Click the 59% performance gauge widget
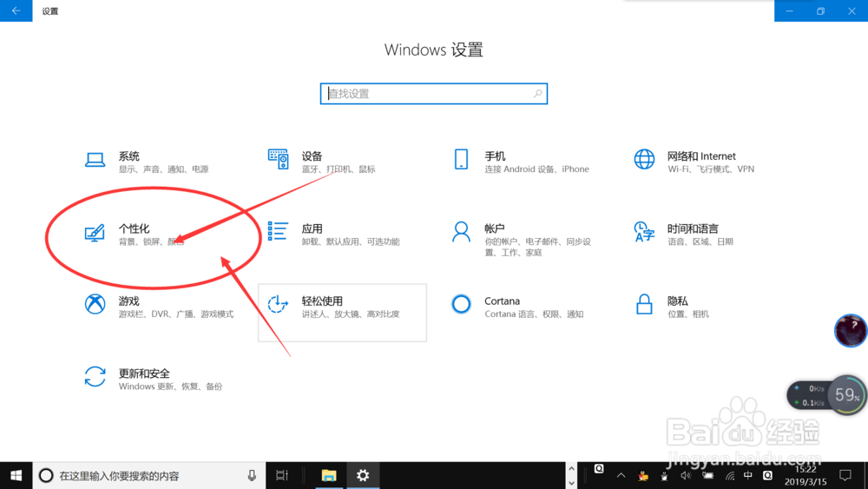Screen dimensions: 868x489 [847, 394]
